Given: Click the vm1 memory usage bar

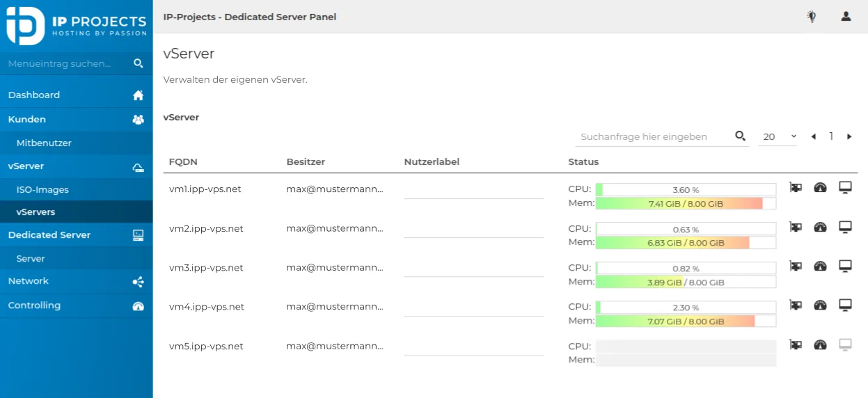Looking at the screenshot, I should (685, 204).
